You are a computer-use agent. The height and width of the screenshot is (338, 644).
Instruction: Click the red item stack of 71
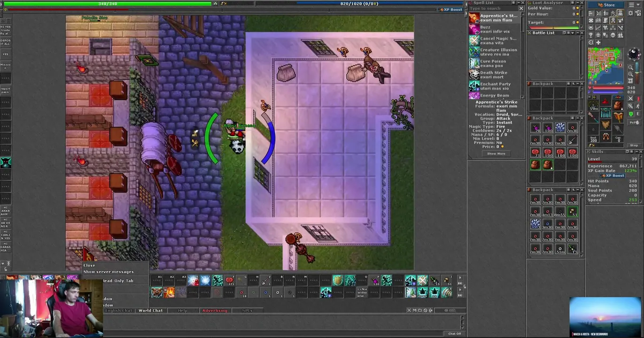(x=535, y=153)
